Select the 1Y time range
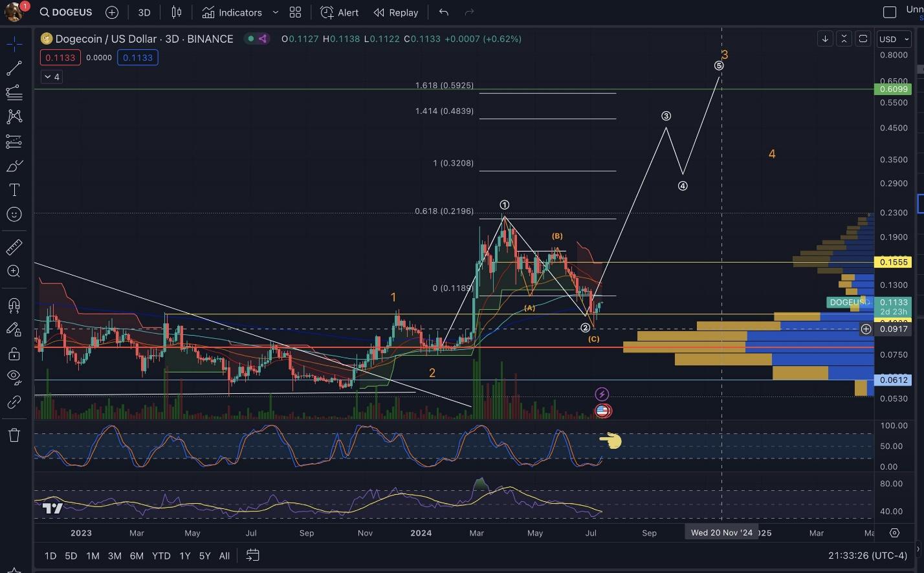 [x=185, y=556]
